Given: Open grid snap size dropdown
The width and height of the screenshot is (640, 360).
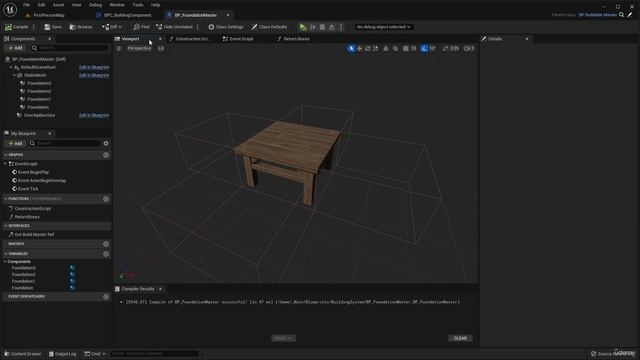Looking at the screenshot, I should [414, 49].
